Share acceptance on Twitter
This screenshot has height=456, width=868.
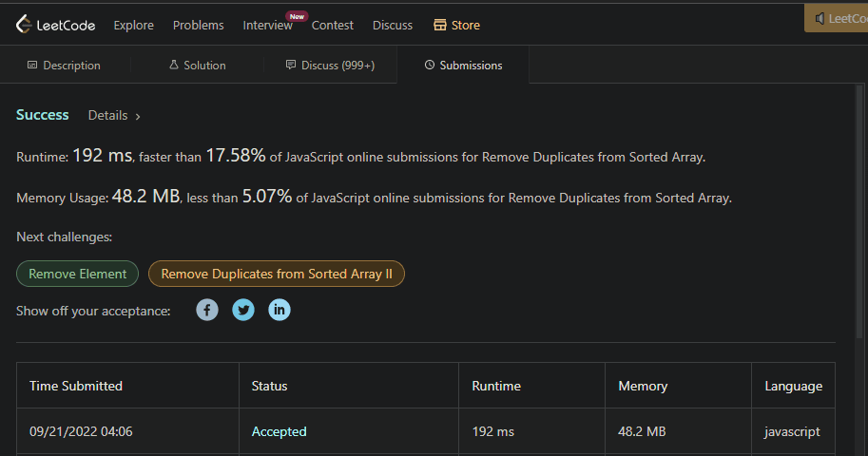pyautogui.click(x=243, y=310)
